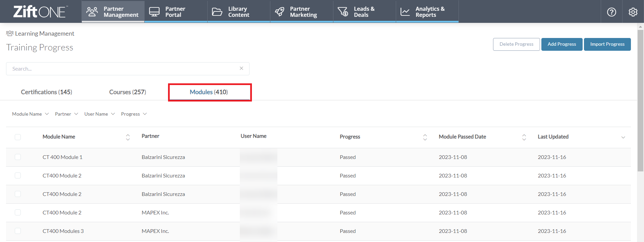Sort by Module Name column arrows
644x242 pixels.
click(128, 137)
